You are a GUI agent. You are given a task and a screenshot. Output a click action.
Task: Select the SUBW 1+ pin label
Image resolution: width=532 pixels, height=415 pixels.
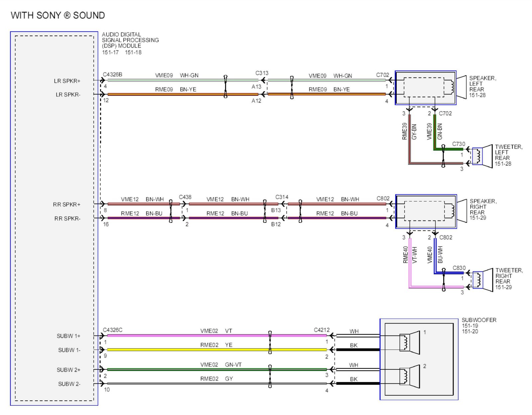pos(68,336)
